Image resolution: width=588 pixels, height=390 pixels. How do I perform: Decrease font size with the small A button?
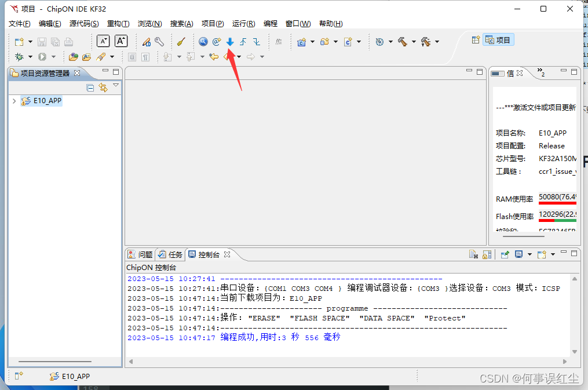103,41
